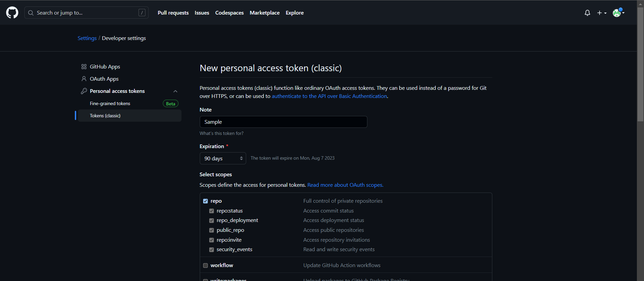
Task: Click the workflow scope label
Action: pyautogui.click(x=222, y=265)
